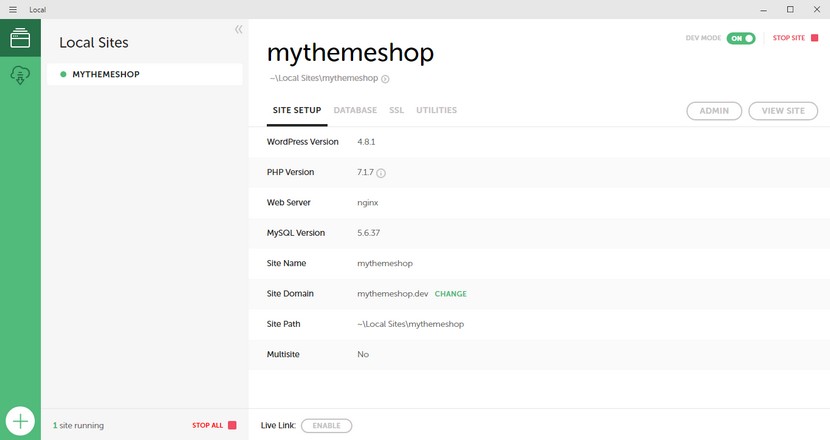Open the hamburger menu
Viewport: 830px width, 440px height.
[x=13, y=10]
